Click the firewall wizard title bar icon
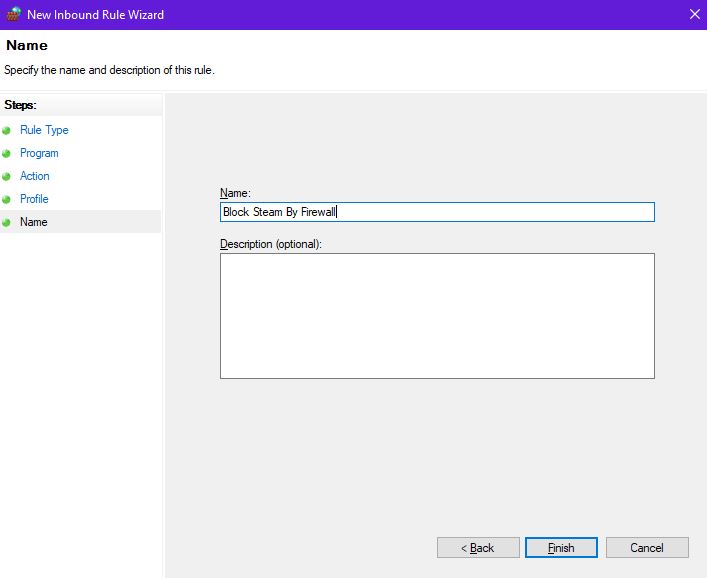The height and width of the screenshot is (578, 707). (x=14, y=14)
